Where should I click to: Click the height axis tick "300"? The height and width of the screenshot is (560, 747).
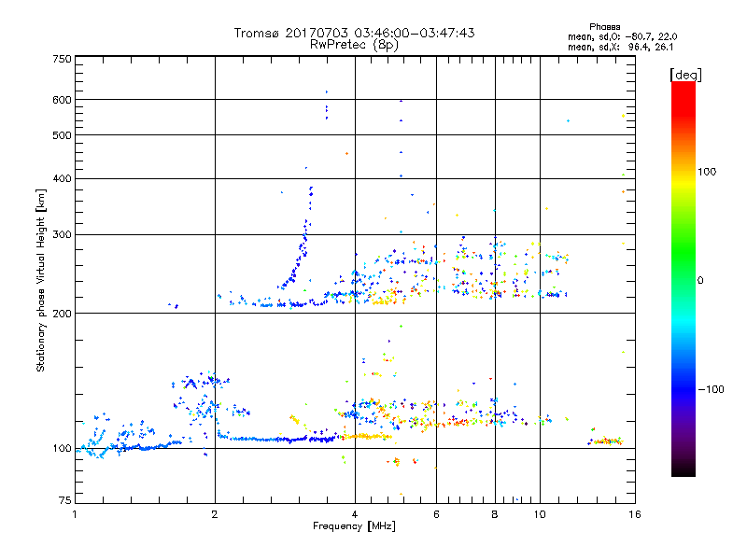click(62, 234)
